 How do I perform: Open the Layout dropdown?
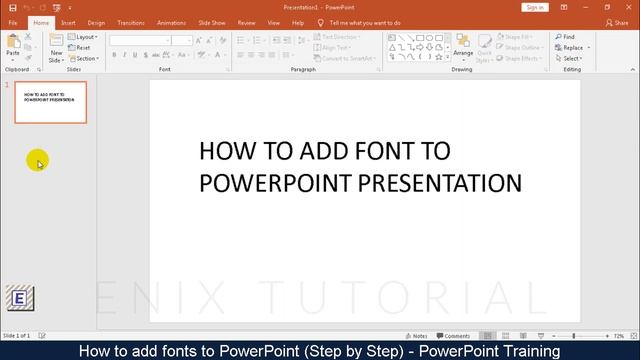[83, 37]
